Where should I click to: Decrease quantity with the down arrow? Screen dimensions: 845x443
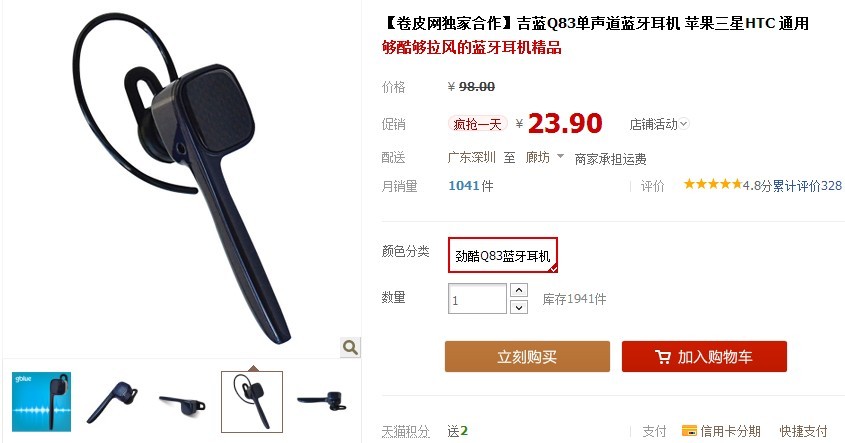coord(518,307)
